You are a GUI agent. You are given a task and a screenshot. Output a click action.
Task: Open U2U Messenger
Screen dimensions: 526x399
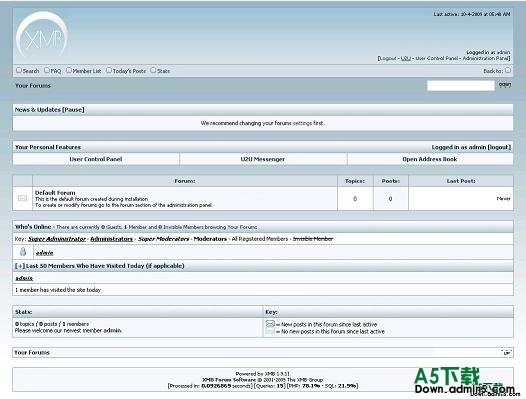263,159
